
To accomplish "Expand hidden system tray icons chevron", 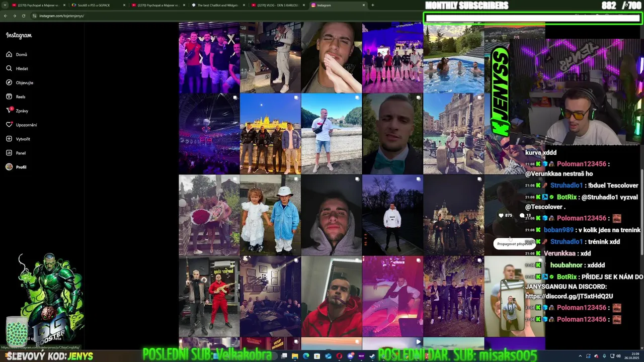I will point(580,356).
